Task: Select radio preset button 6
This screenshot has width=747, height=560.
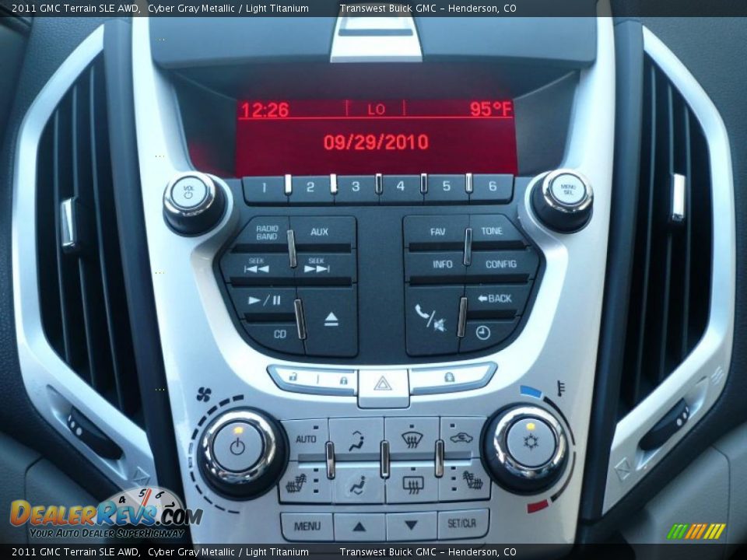Action: 493,186
